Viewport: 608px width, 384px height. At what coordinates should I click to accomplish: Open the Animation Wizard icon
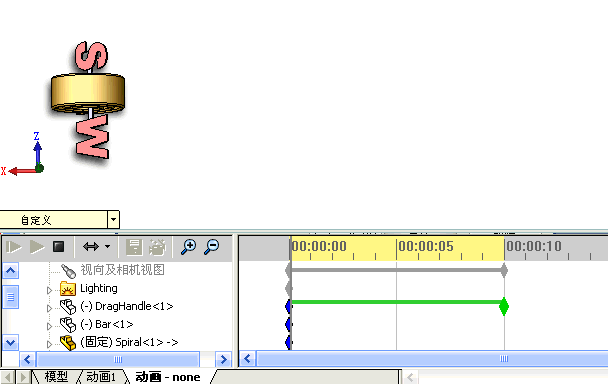click(157, 247)
